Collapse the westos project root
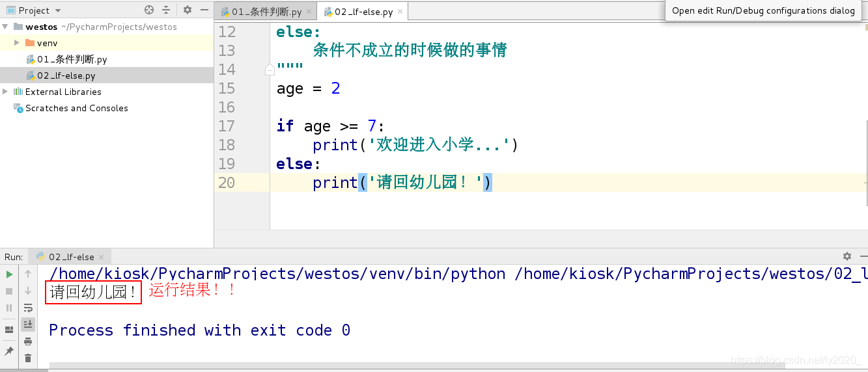The image size is (868, 372). point(5,27)
